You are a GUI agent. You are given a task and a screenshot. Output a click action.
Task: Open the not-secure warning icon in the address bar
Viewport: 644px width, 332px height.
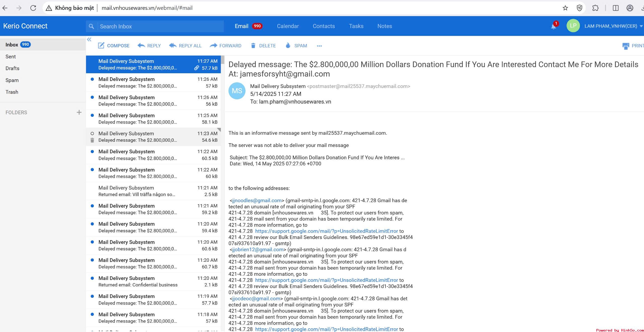pos(49,8)
